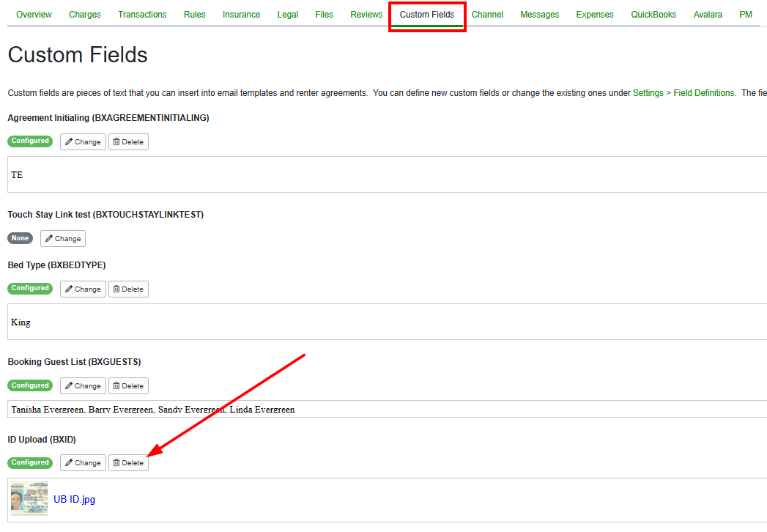Delete the Bed Type custom field
The width and height of the screenshot is (767, 532).
[x=128, y=289]
